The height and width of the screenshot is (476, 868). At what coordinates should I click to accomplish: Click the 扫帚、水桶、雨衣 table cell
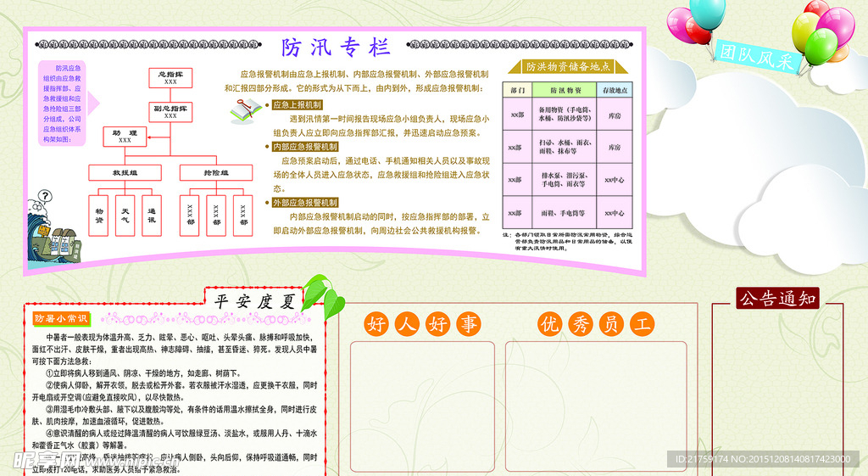(x=565, y=147)
